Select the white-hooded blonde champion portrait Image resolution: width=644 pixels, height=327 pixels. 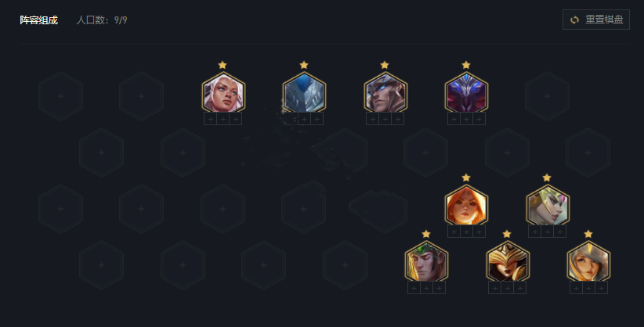tap(588, 262)
